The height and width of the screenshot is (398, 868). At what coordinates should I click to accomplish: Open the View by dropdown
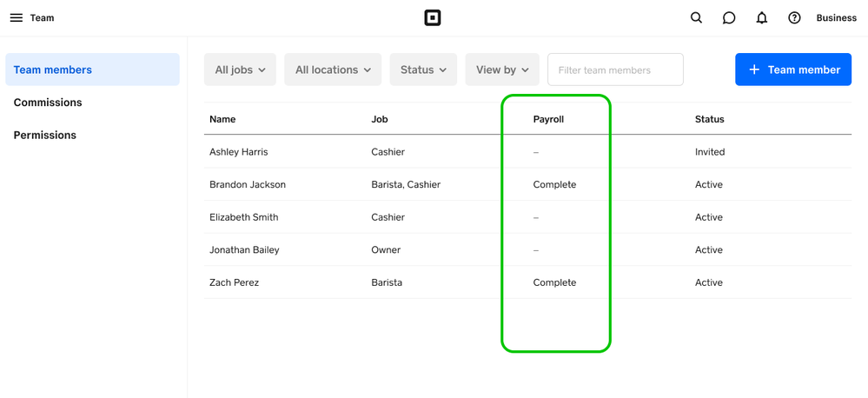[x=502, y=70]
